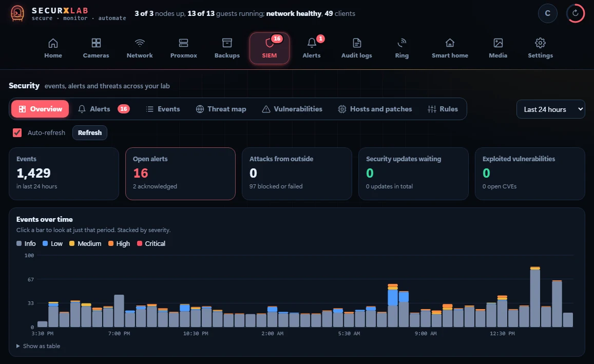Open the Last 24 hours dropdown
Image resolution: width=594 pixels, height=364 pixels.
(x=550, y=109)
